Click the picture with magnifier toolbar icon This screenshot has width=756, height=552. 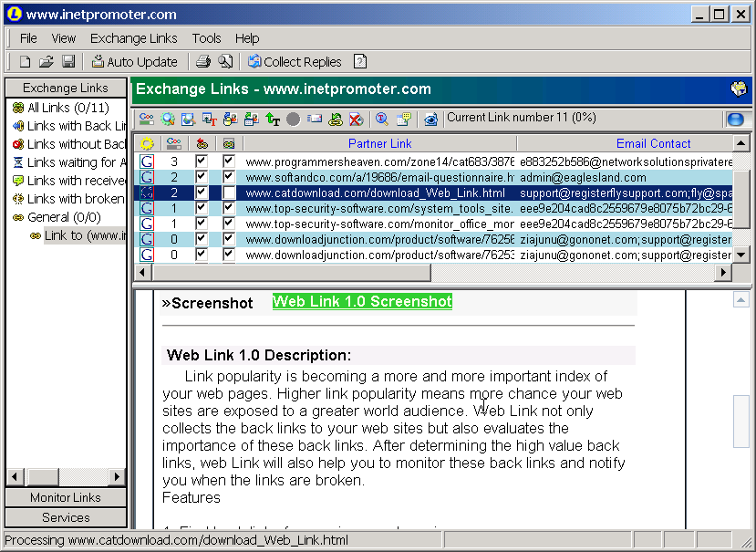tap(188, 119)
